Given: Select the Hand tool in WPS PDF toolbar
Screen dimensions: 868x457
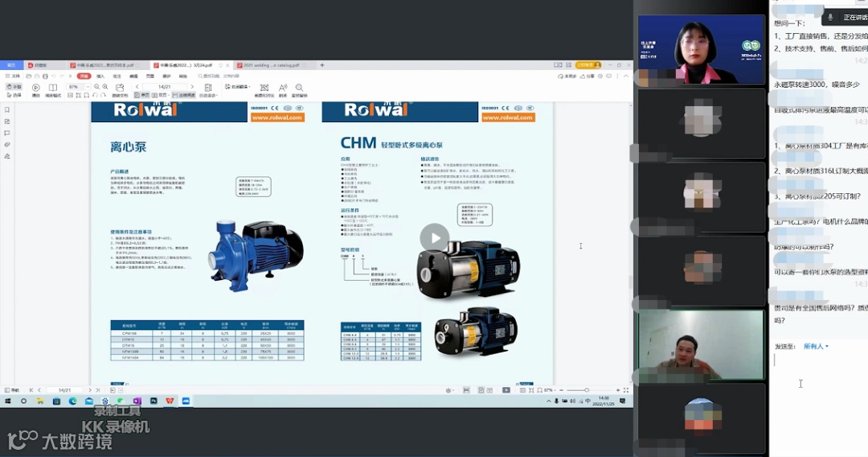Looking at the screenshot, I should [13, 87].
